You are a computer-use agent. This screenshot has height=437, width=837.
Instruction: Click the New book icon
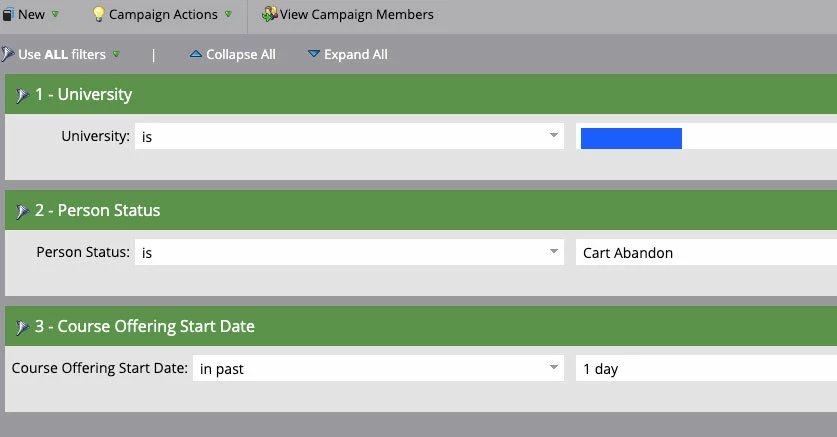pyautogui.click(x=7, y=14)
